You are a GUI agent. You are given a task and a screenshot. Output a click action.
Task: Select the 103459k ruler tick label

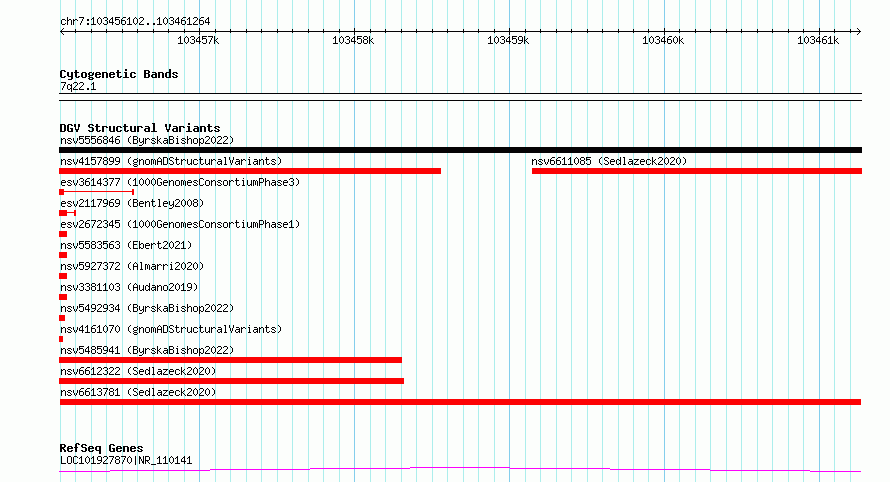(x=508, y=40)
